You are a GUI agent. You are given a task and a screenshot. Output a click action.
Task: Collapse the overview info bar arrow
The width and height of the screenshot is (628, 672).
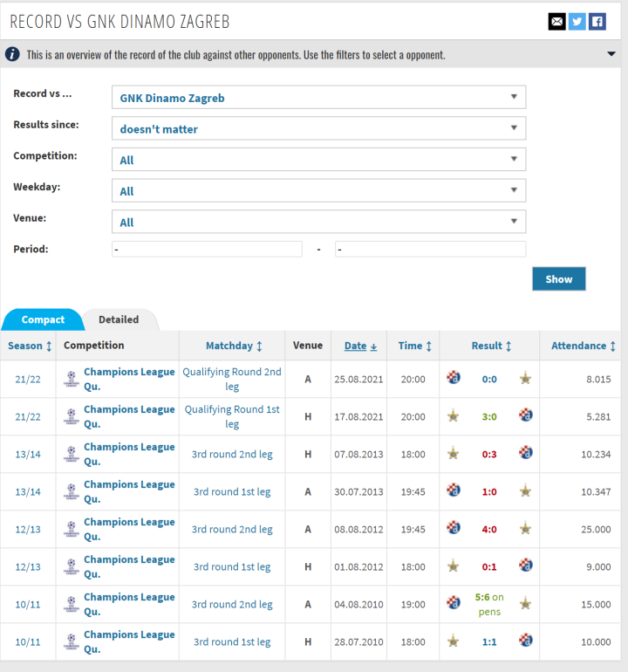tap(611, 54)
